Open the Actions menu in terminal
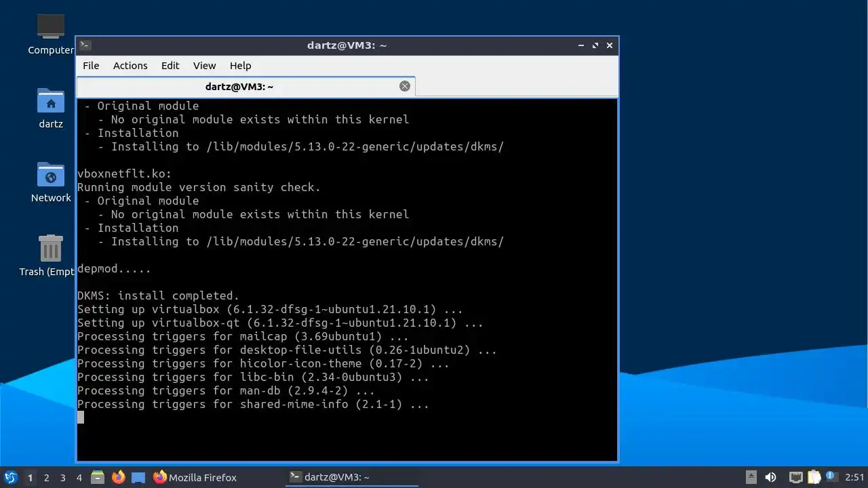Viewport: 868px width, 488px height. [130, 66]
